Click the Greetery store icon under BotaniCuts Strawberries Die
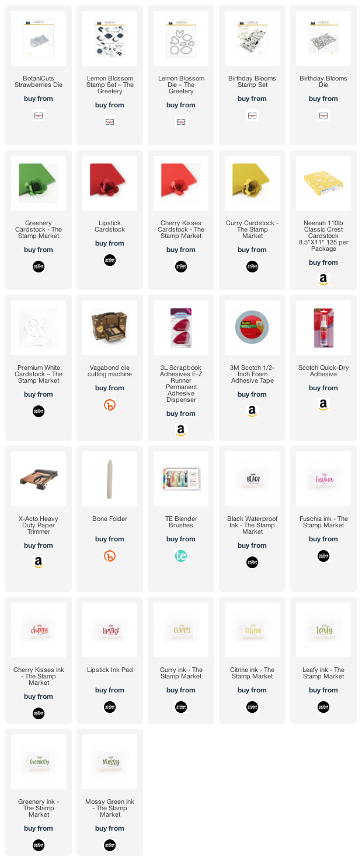The width and height of the screenshot is (362, 868). click(x=39, y=116)
